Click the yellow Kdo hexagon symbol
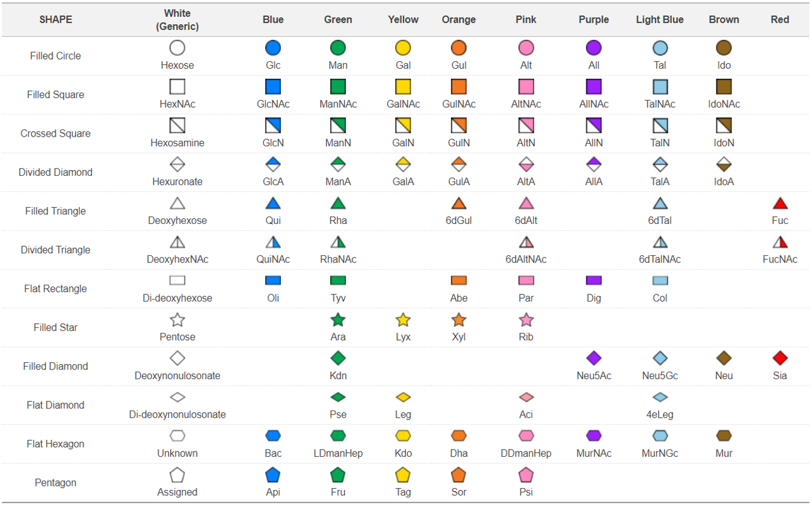The image size is (812, 505). click(403, 436)
